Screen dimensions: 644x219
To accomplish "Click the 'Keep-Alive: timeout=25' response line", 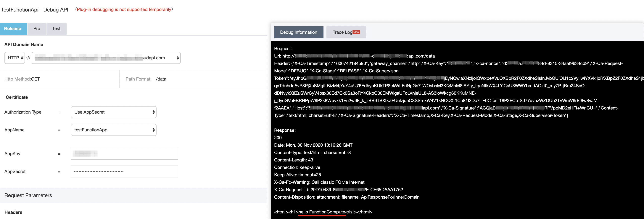I will click(x=297, y=175).
